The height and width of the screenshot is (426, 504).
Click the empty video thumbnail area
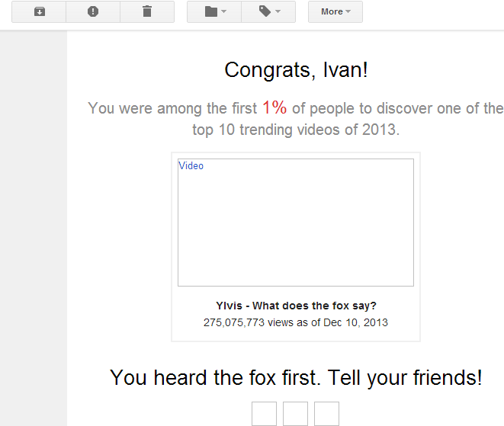pos(296,223)
